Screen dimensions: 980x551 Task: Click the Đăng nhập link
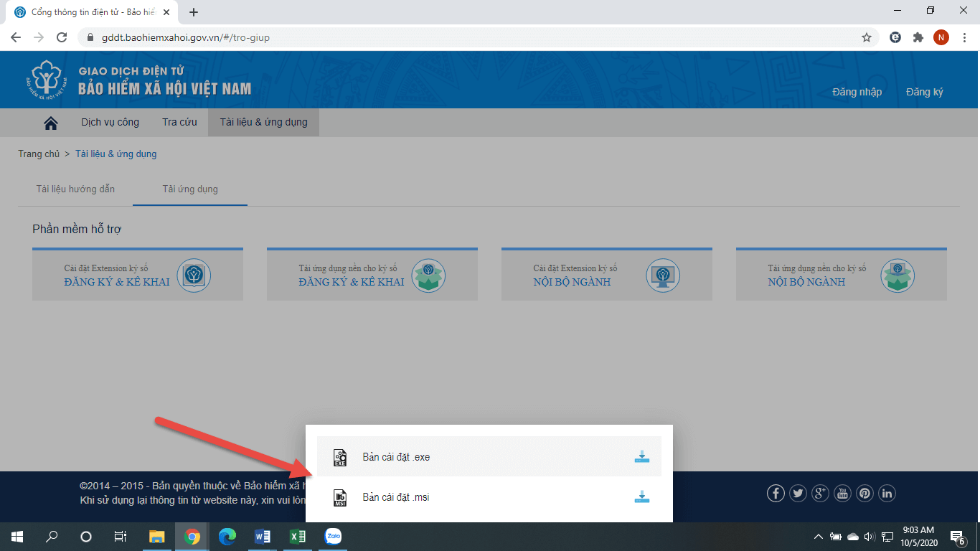857,92
